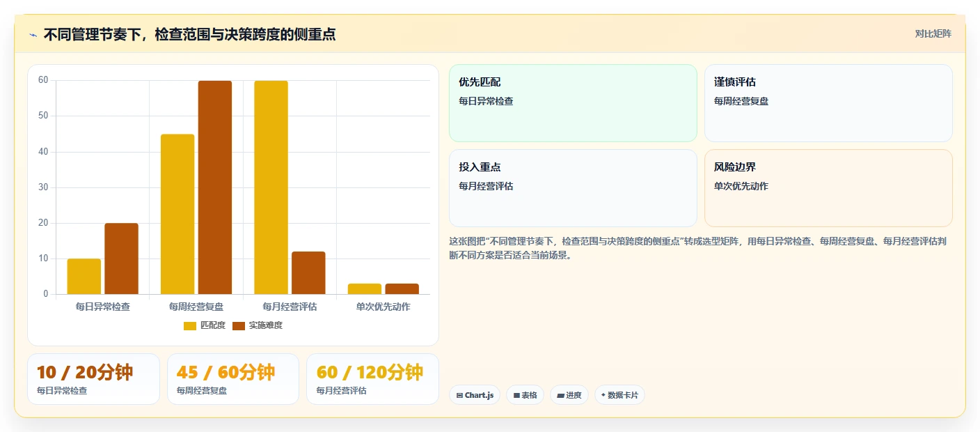Viewport: 980px width, 432px height.
Task: Click the x-axis label 每月经营评估
Action: click(290, 307)
